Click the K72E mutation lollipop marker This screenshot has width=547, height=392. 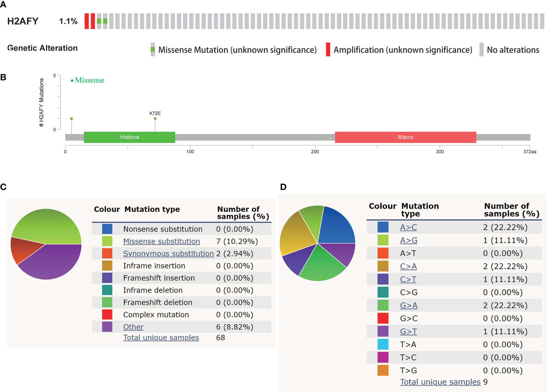pos(155,118)
